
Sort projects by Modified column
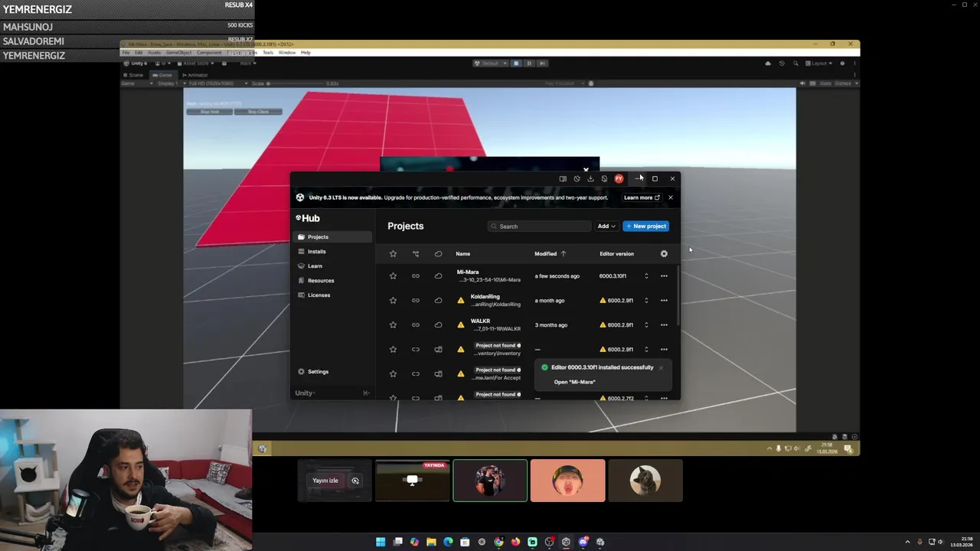click(x=550, y=254)
